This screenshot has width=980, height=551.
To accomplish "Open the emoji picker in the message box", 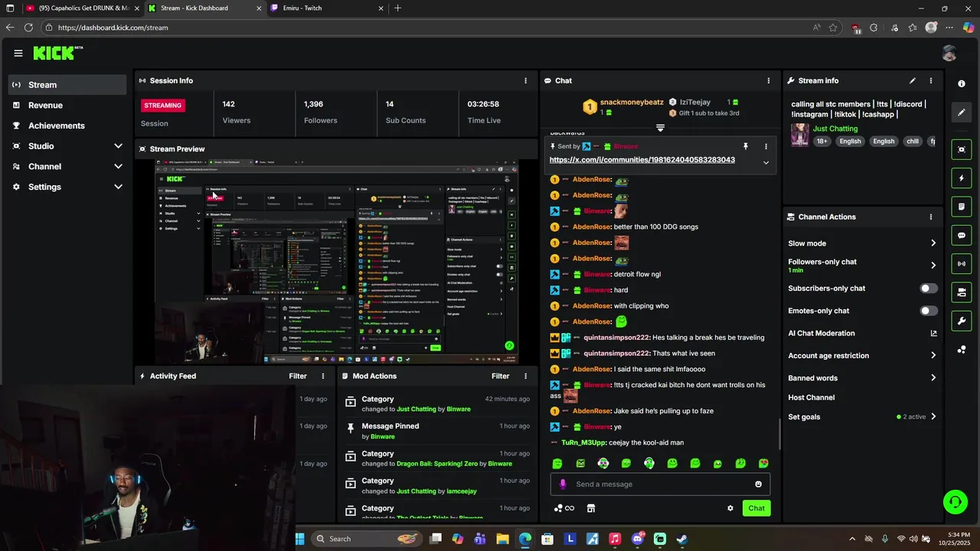I will 759,484.
